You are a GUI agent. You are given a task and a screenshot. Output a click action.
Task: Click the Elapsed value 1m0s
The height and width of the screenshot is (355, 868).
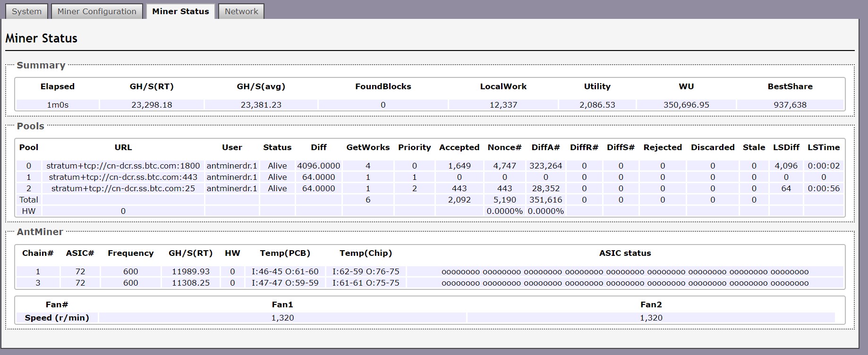pos(58,105)
